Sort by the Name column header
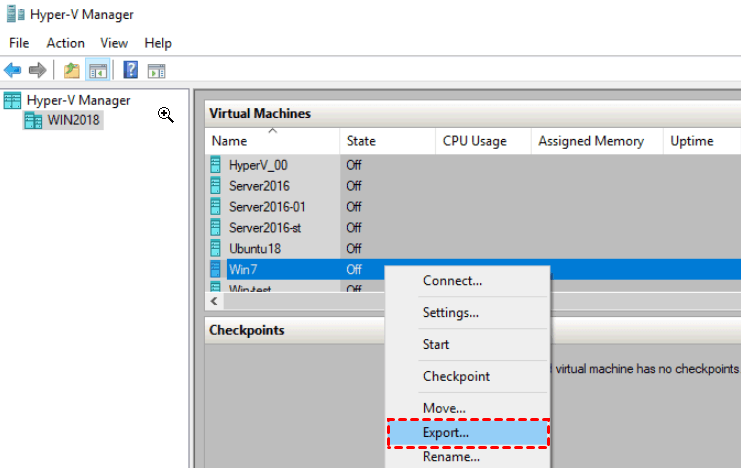The width and height of the screenshot is (741, 468). click(x=272, y=141)
